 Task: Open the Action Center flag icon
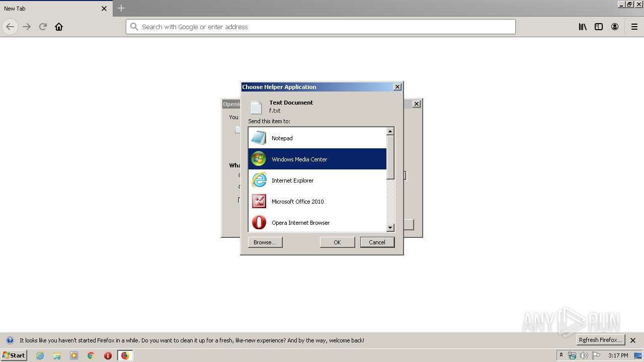coord(596,355)
